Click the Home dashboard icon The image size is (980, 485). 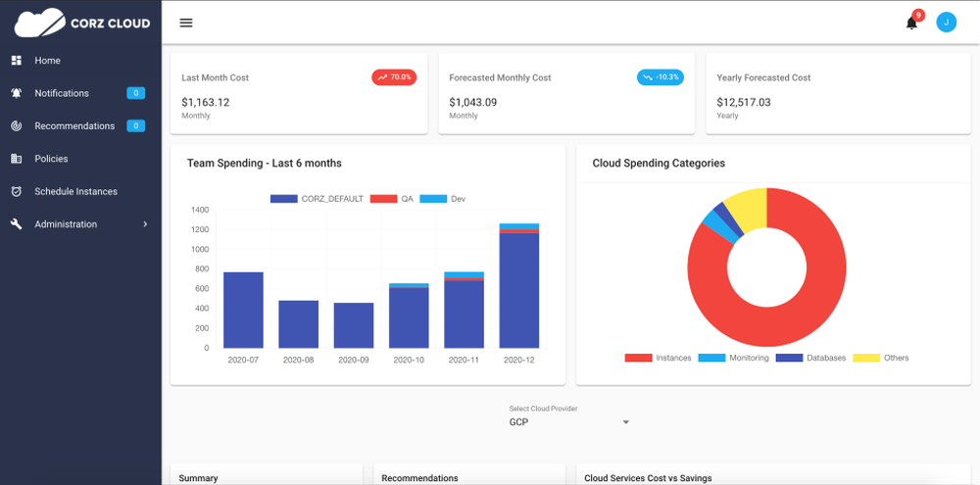(17, 61)
